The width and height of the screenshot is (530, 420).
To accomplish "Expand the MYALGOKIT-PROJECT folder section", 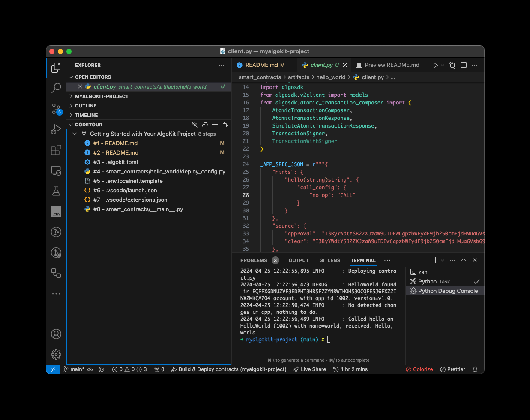I will point(102,96).
